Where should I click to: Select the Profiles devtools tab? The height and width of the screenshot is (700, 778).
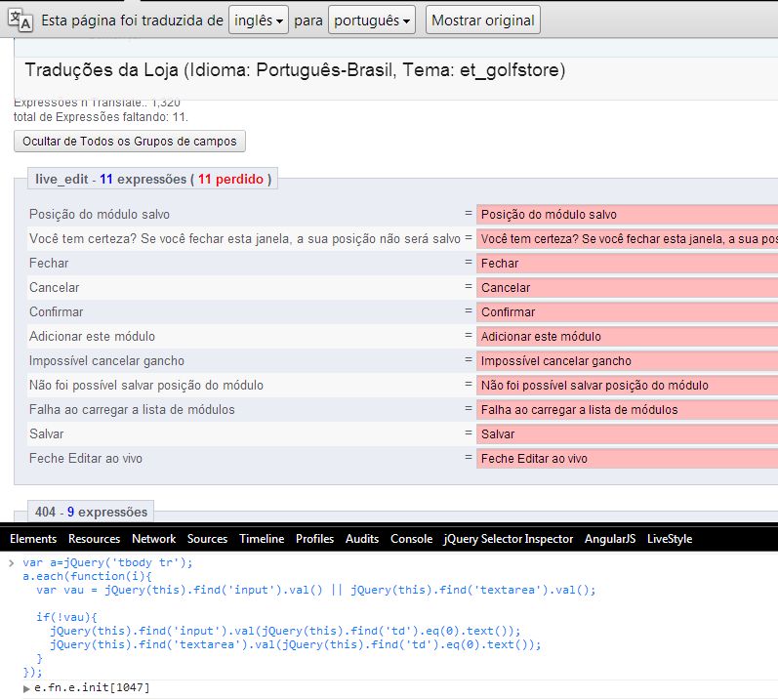coord(315,539)
